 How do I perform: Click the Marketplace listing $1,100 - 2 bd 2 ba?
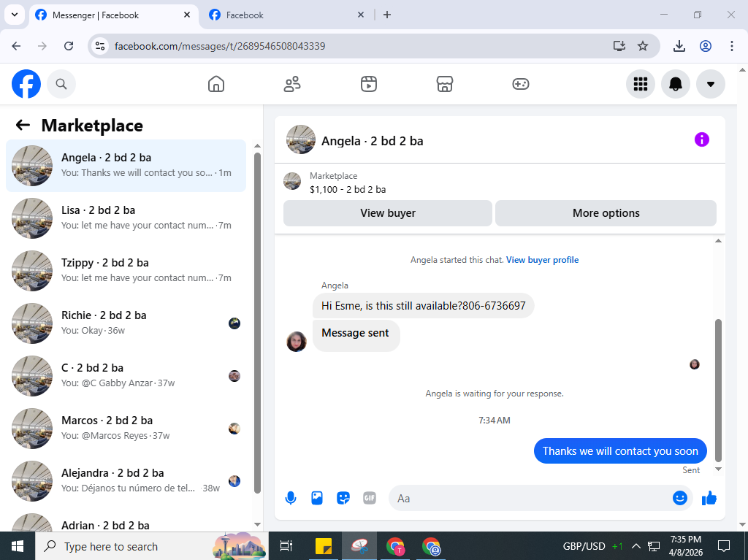pos(348,189)
